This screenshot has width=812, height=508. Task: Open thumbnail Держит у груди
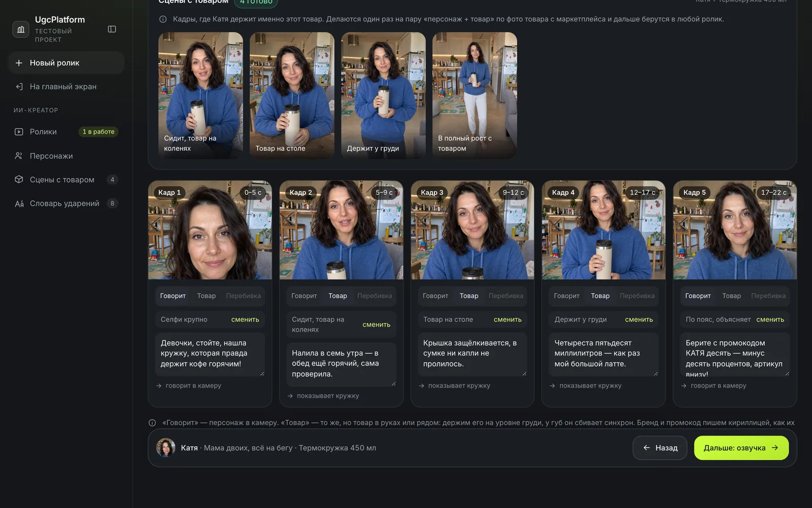(383, 96)
